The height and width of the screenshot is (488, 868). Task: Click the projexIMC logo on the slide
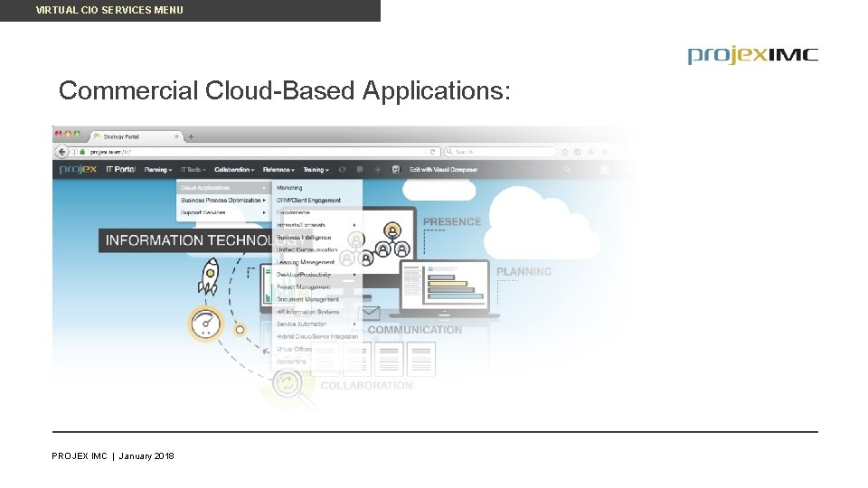pyautogui.click(x=753, y=55)
